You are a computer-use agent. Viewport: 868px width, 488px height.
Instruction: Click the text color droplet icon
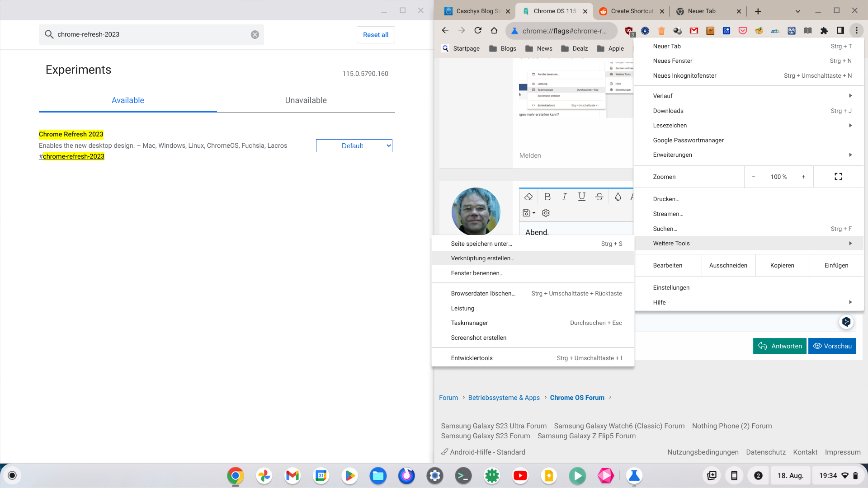(x=618, y=197)
